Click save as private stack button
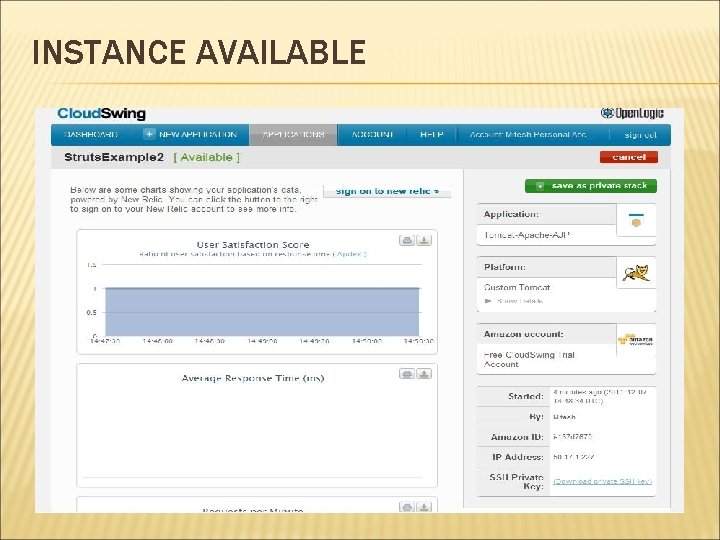Viewport: 720px width, 540px height. [591, 186]
